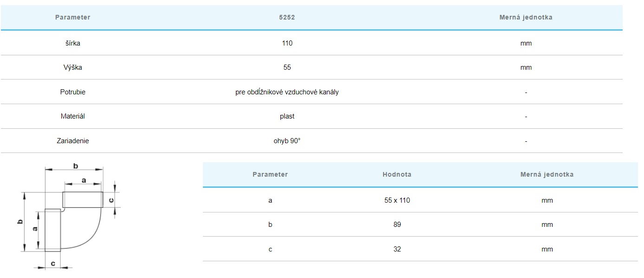Select the "ohyb 90°" value
Screen dimensions: 644x278
[287, 141]
